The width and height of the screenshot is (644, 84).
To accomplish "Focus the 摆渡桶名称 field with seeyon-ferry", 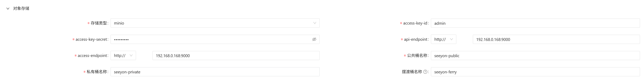I will coord(535,72).
